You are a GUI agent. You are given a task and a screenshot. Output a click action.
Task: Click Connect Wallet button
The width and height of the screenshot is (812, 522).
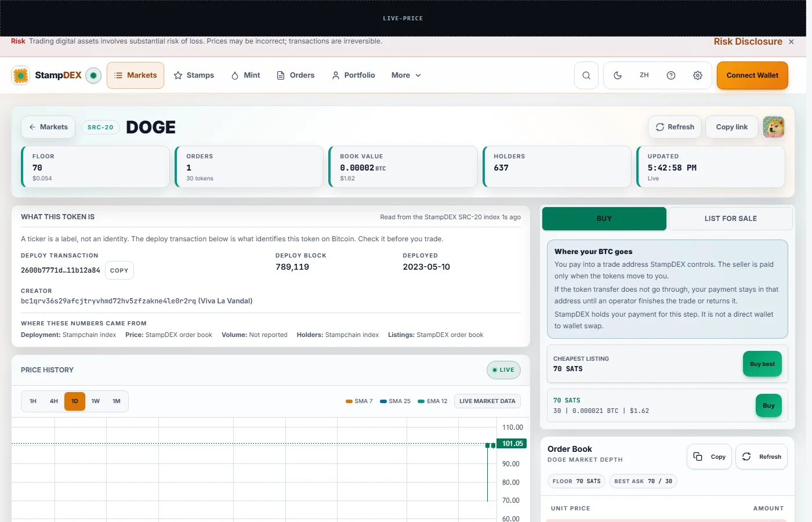[752, 75]
